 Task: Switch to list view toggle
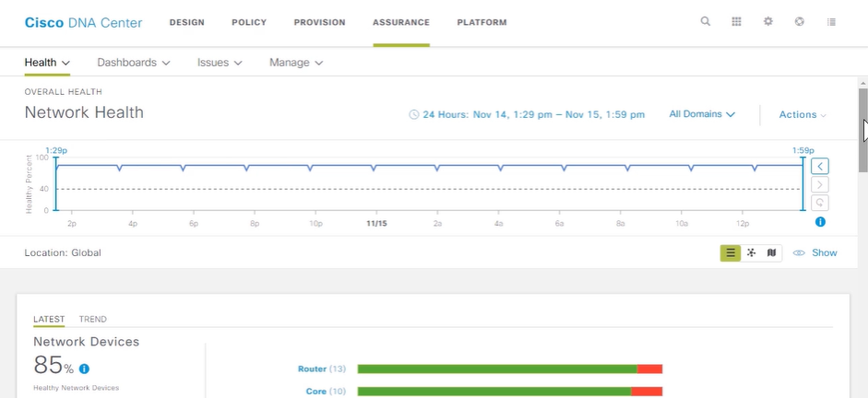[x=731, y=253]
